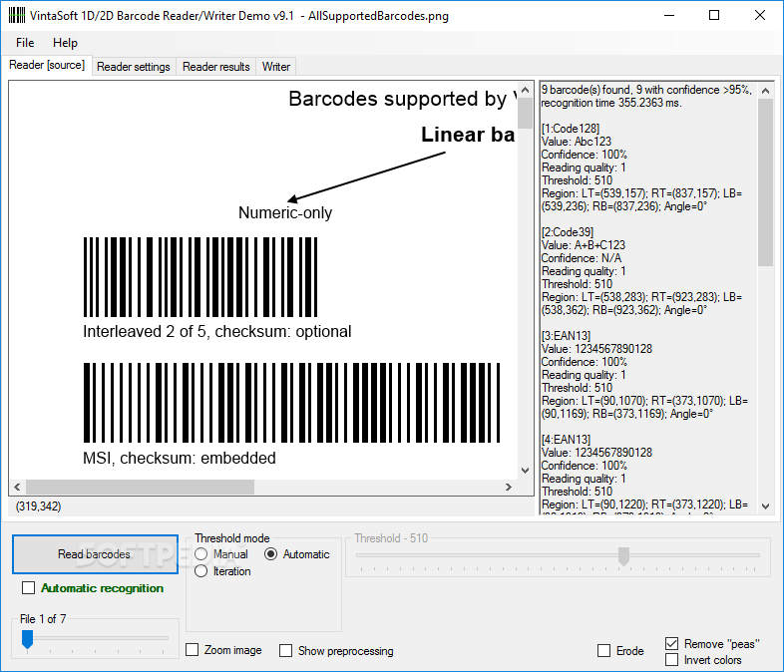Minimize the VintaSoft window
The width and height of the screenshot is (784, 672).
pyautogui.click(x=669, y=16)
